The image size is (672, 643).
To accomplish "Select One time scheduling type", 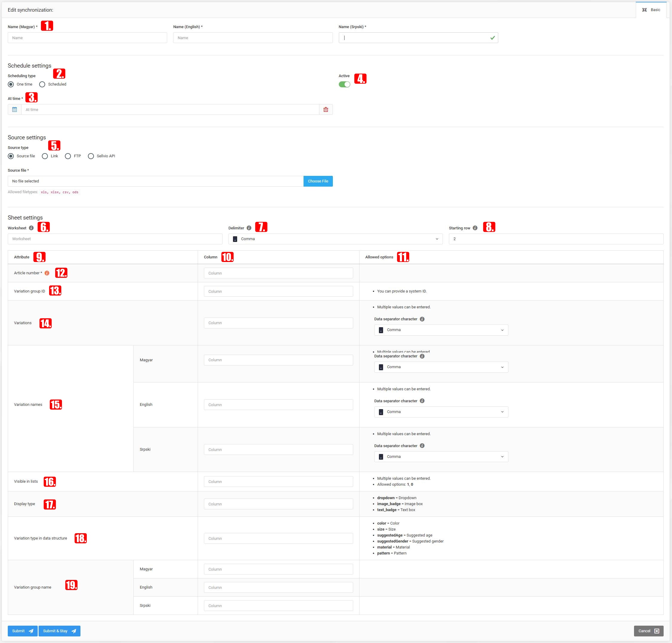I will click(x=11, y=84).
